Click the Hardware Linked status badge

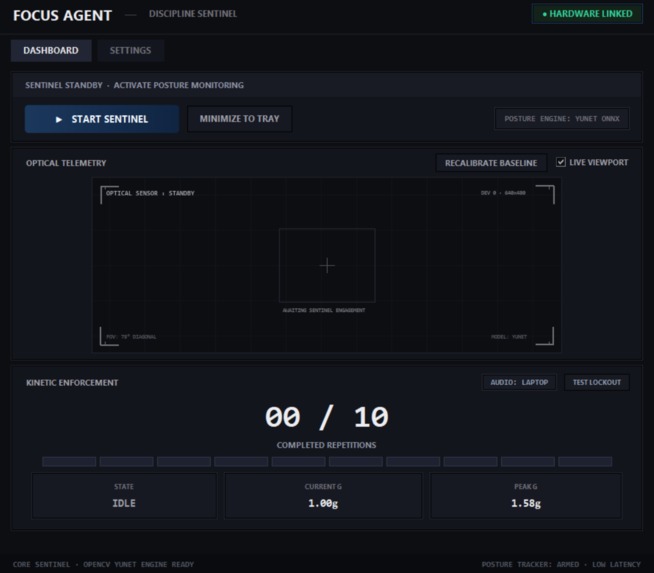[x=587, y=14]
